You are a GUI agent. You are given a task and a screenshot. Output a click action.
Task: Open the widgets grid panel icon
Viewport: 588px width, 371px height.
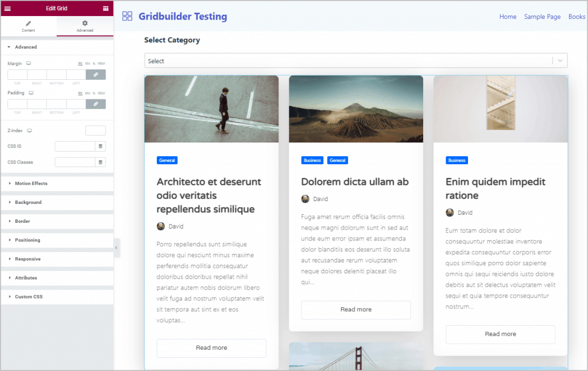coord(106,9)
